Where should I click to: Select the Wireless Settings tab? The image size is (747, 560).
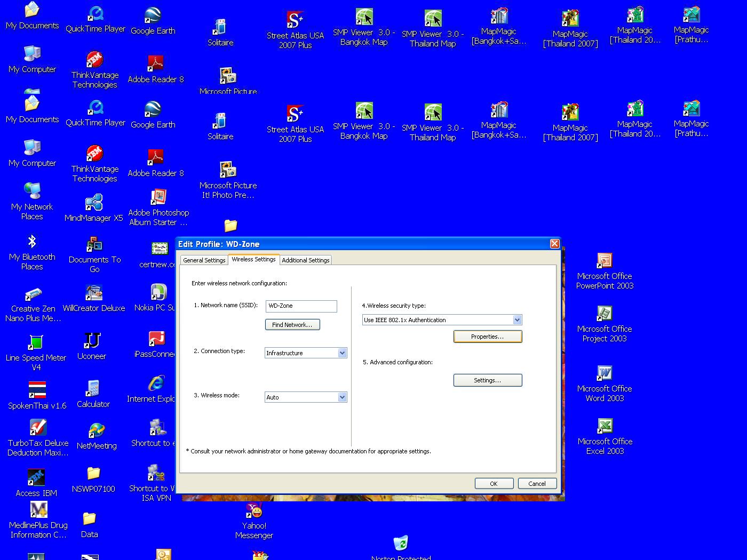(x=253, y=259)
